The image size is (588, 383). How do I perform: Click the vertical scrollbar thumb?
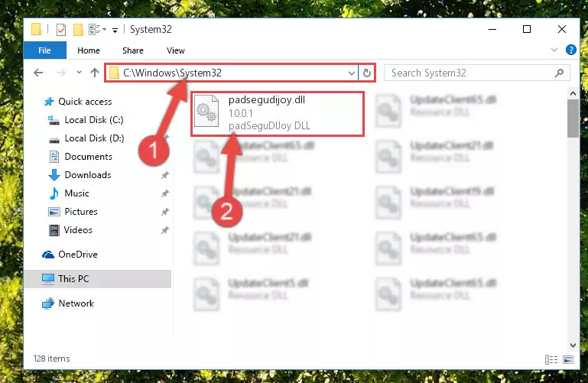[x=573, y=118]
